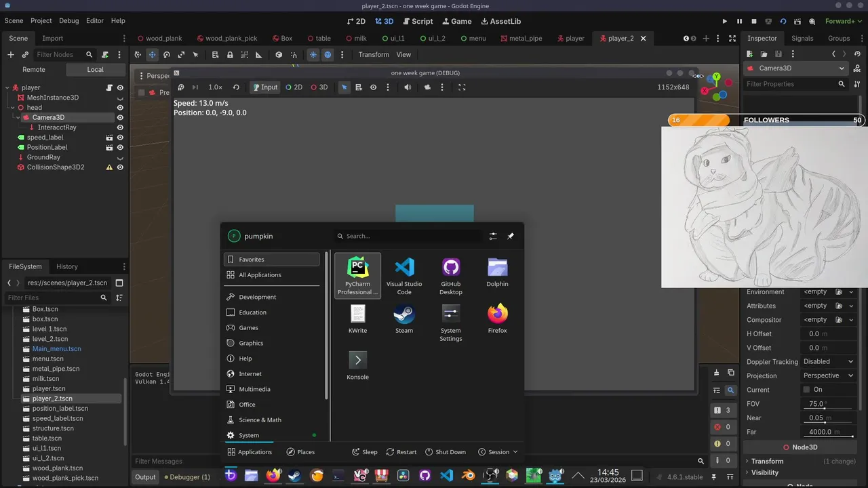Viewport: 868px width, 488px height.
Task: Open Firefox from the launcher favorites
Action: click(x=497, y=319)
